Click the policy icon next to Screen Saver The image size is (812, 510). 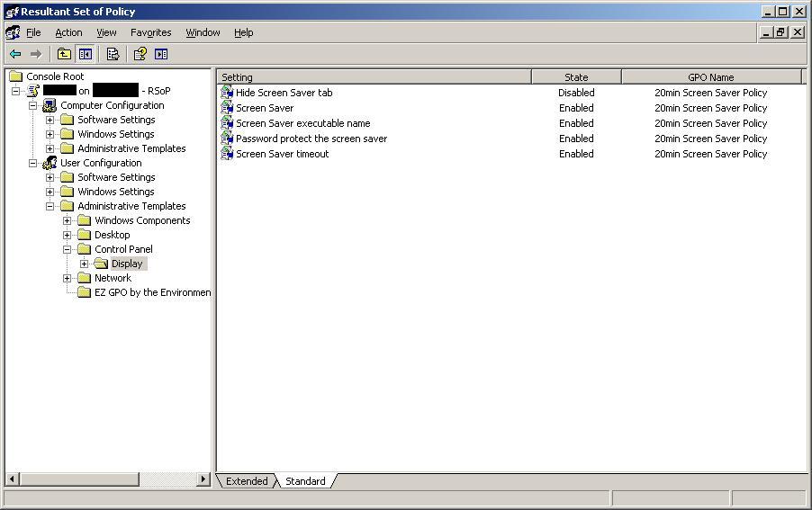(227, 108)
